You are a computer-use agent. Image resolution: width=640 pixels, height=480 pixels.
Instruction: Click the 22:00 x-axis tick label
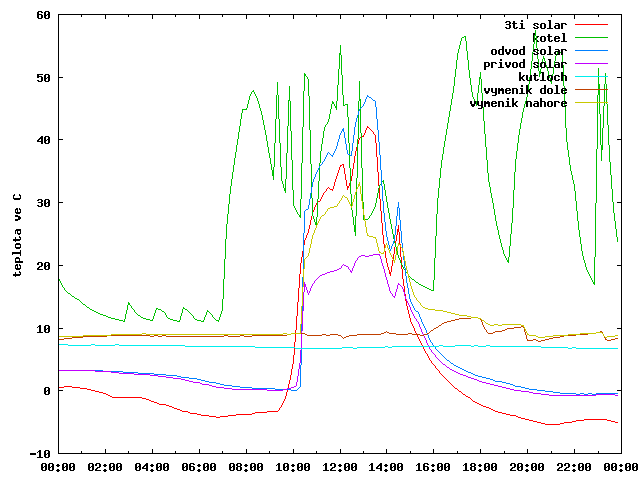(574, 467)
